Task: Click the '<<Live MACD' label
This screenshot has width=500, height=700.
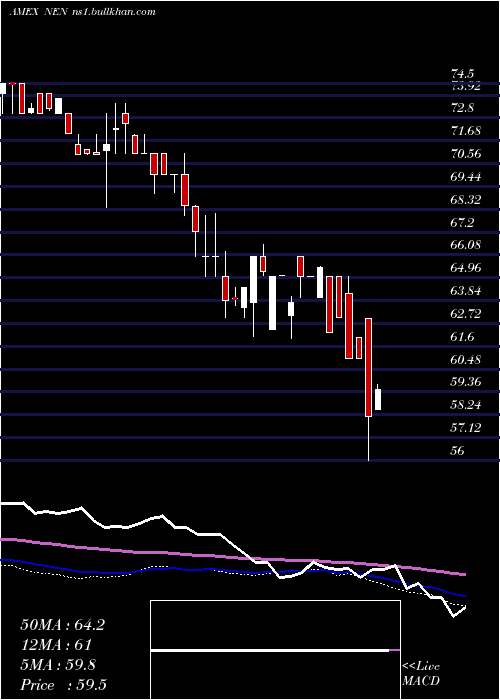Action: coord(421,674)
